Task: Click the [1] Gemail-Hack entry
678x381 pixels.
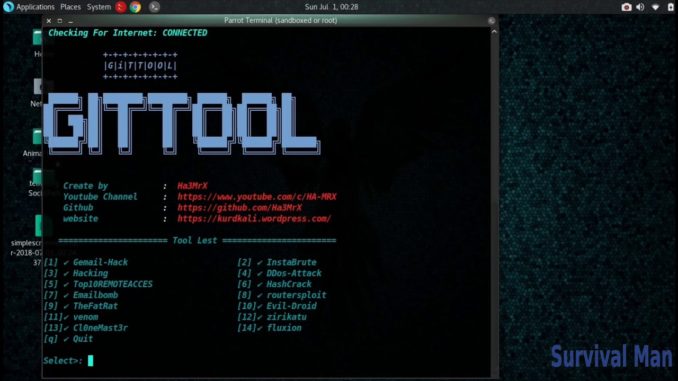Action: click(86, 262)
